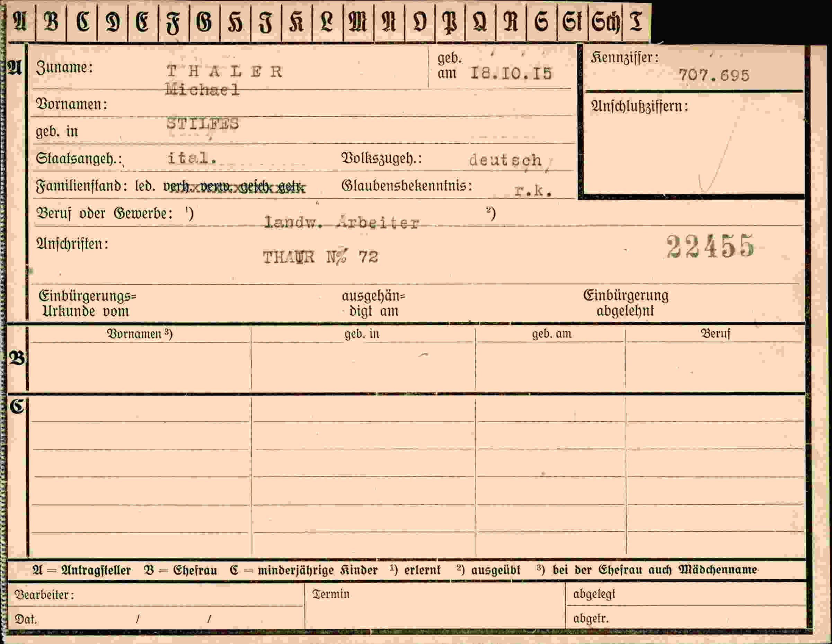832x644 pixels.
Task: Select the alphabet index tab 'K'
Action: [296, 22]
